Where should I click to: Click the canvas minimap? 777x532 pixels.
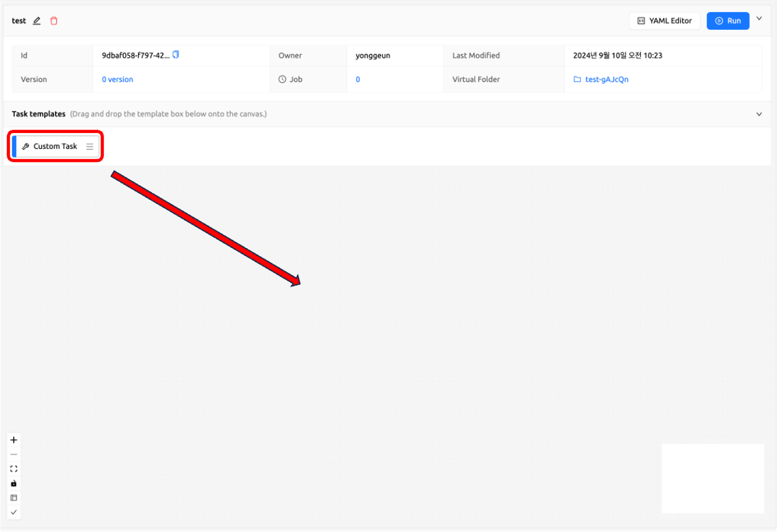pos(713,478)
